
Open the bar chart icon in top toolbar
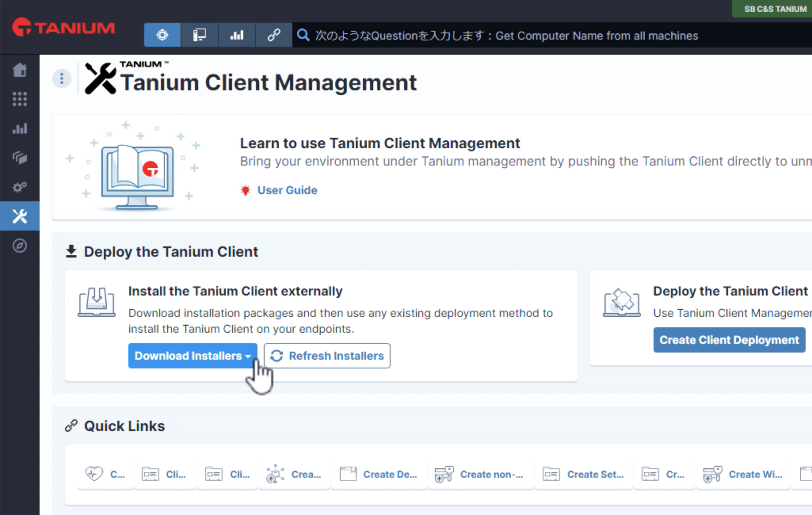click(x=236, y=35)
